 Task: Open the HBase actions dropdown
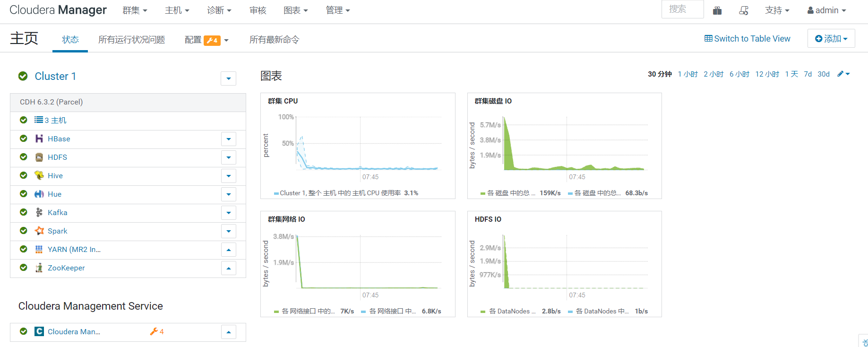229,139
